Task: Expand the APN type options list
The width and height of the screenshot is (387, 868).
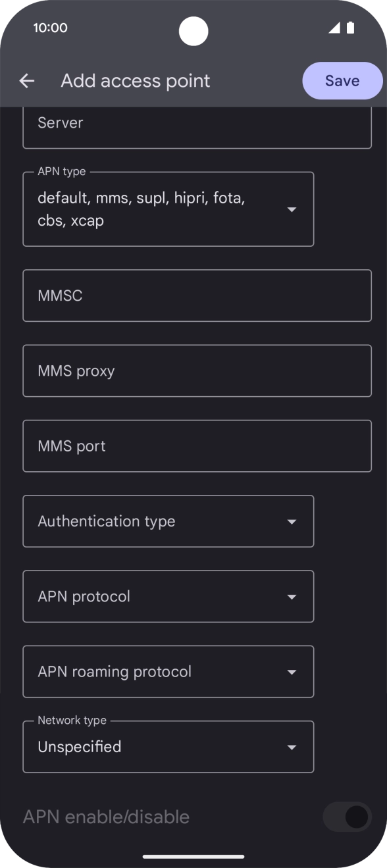Action: click(x=168, y=209)
